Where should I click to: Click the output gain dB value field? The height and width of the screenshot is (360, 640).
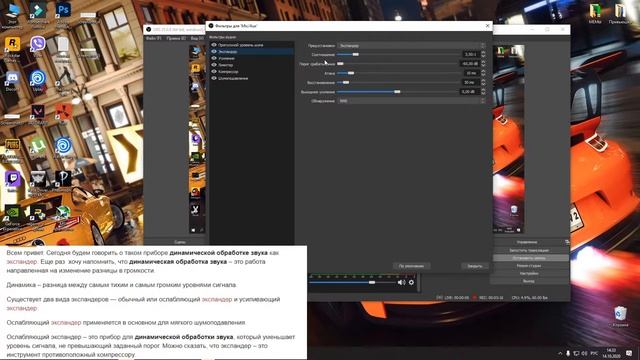(470, 92)
